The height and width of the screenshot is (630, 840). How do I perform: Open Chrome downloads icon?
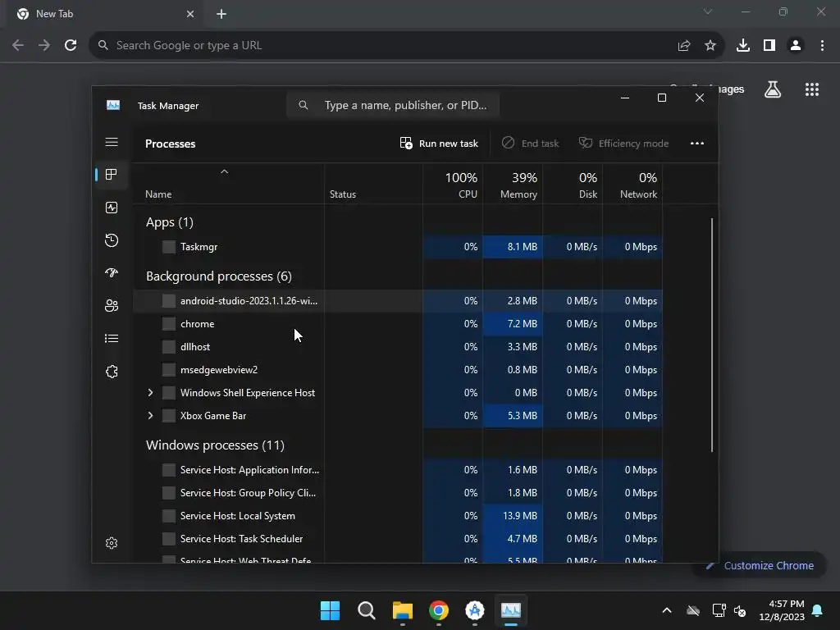click(x=743, y=45)
